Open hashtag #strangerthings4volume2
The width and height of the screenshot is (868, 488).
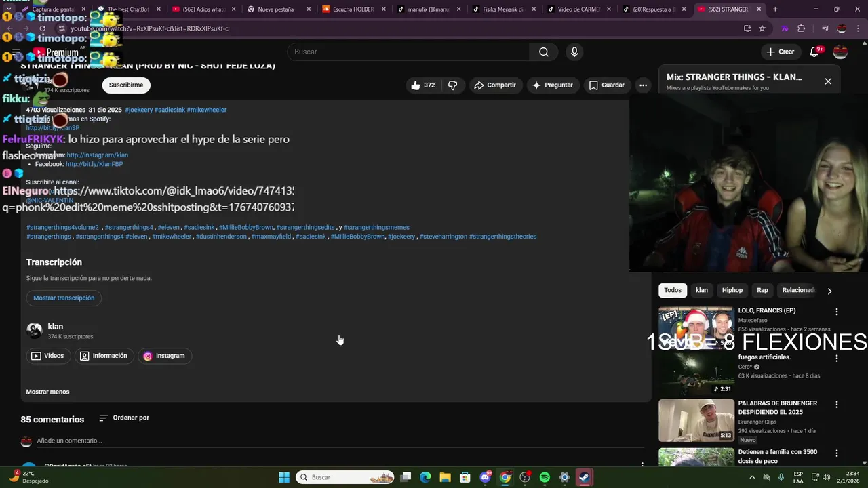coord(62,228)
